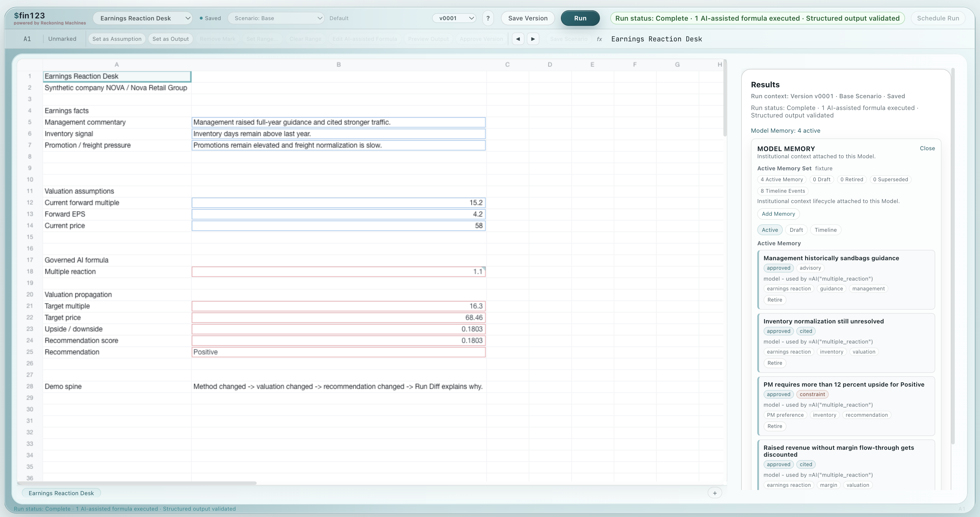Go to the next item arrow

pyautogui.click(x=532, y=39)
